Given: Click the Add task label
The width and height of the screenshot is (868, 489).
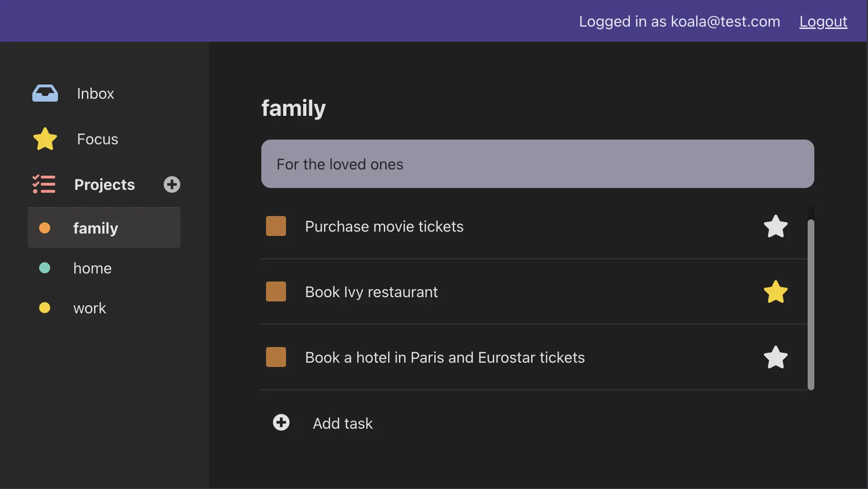Looking at the screenshot, I should coord(343,423).
